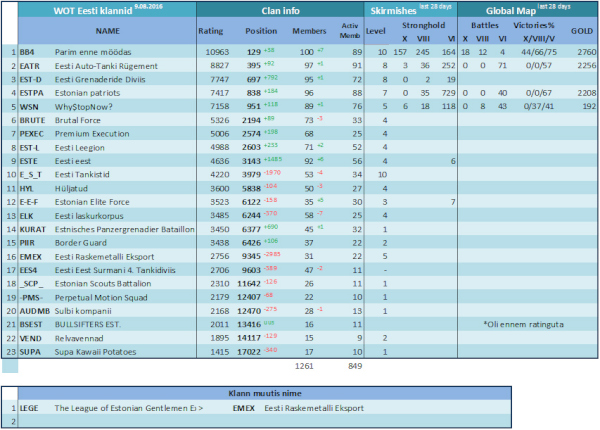This screenshot has width=600, height=430.
Task: Click clan name 'Eesti Leegion'
Action: (80, 148)
